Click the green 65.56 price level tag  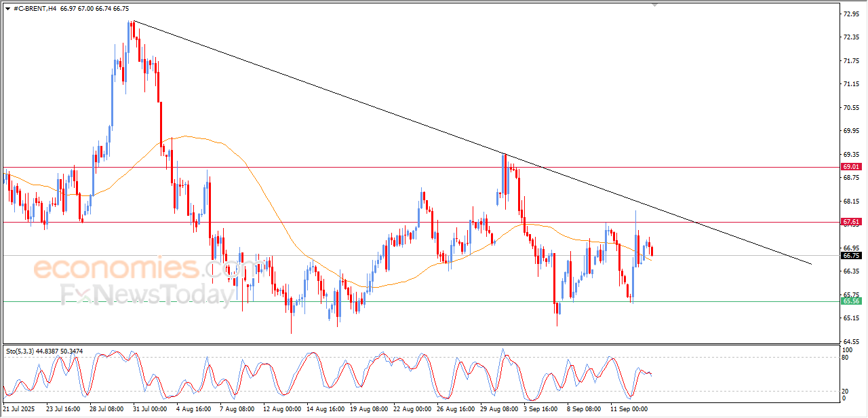(x=852, y=301)
